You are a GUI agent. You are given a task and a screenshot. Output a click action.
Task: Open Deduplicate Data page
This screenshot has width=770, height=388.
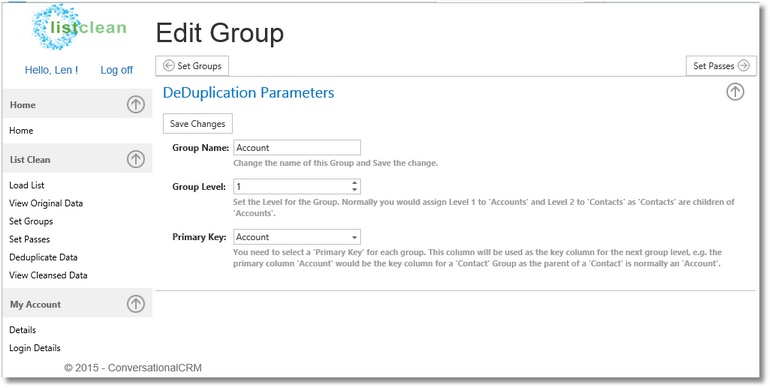43,257
